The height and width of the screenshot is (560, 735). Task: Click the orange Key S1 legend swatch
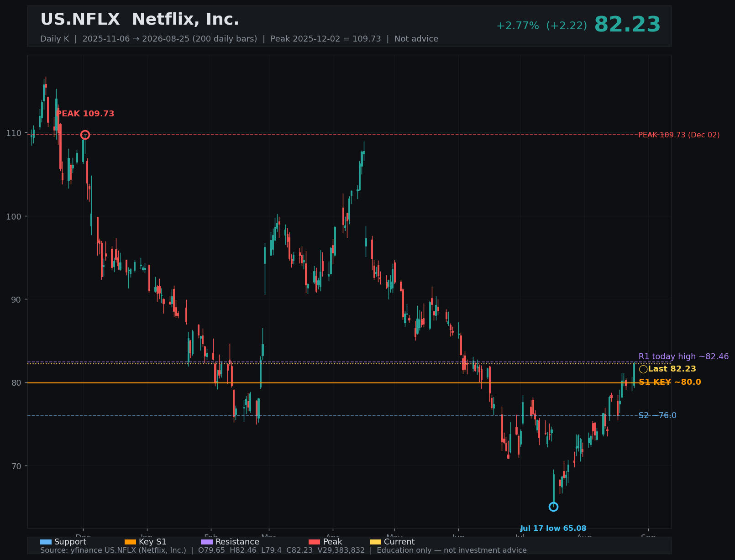(130, 542)
